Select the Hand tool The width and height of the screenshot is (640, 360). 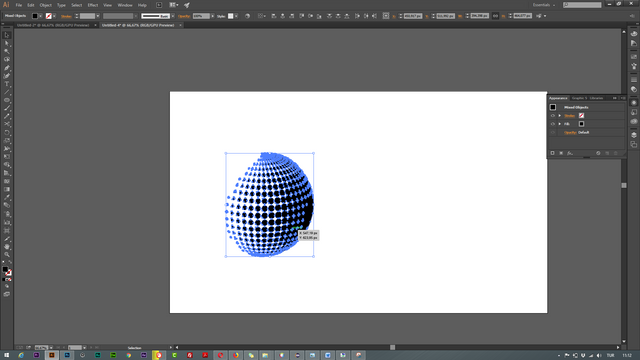[x=7, y=247]
